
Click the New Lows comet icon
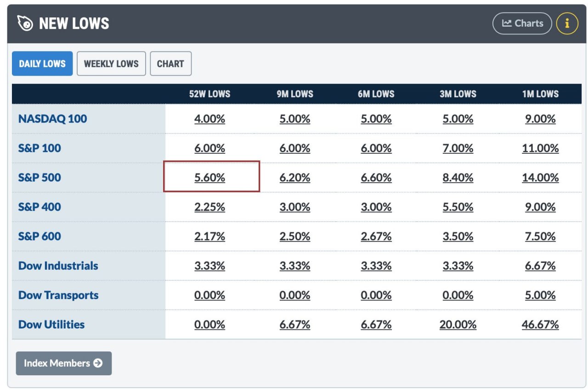(25, 23)
